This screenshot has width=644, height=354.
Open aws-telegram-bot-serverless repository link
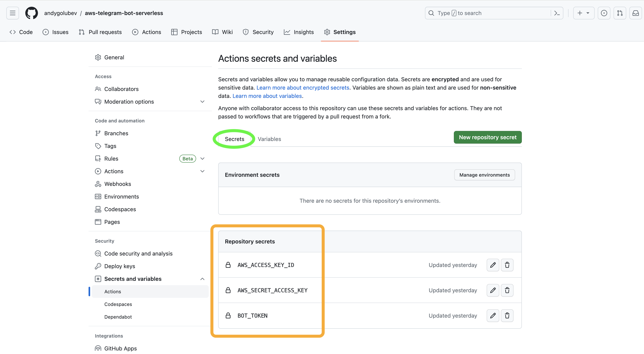pyautogui.click(x=124, y=13)
